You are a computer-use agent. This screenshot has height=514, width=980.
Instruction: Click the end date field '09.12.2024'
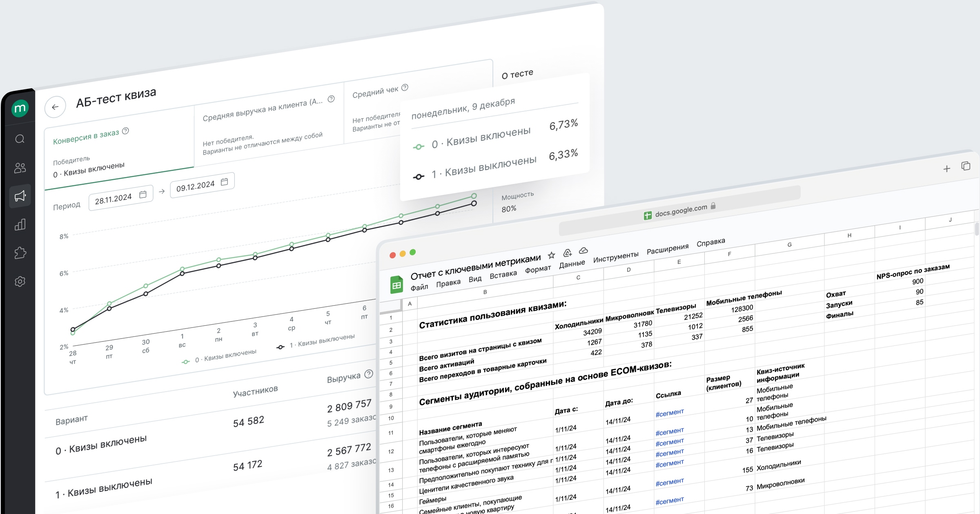point(202,185)
